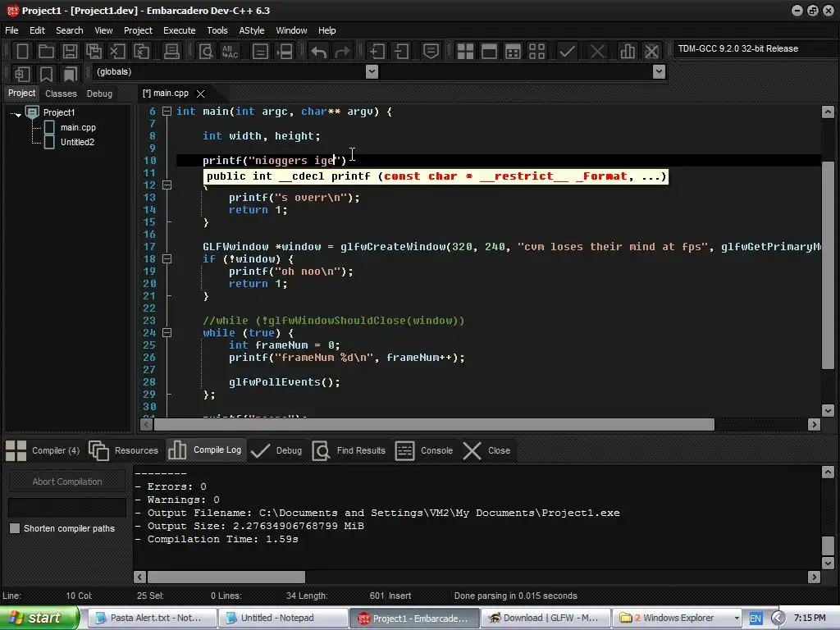Start debugging with the checkmark toolbar icon
This screenshot has height=630, width=840.
click(x=567, y=52)
